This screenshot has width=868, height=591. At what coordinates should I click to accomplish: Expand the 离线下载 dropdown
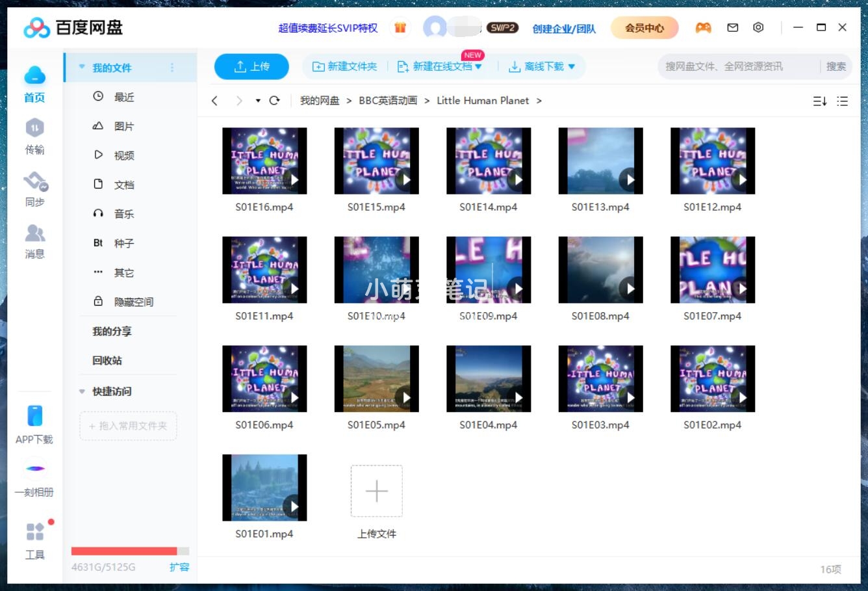tap(571, 66)
